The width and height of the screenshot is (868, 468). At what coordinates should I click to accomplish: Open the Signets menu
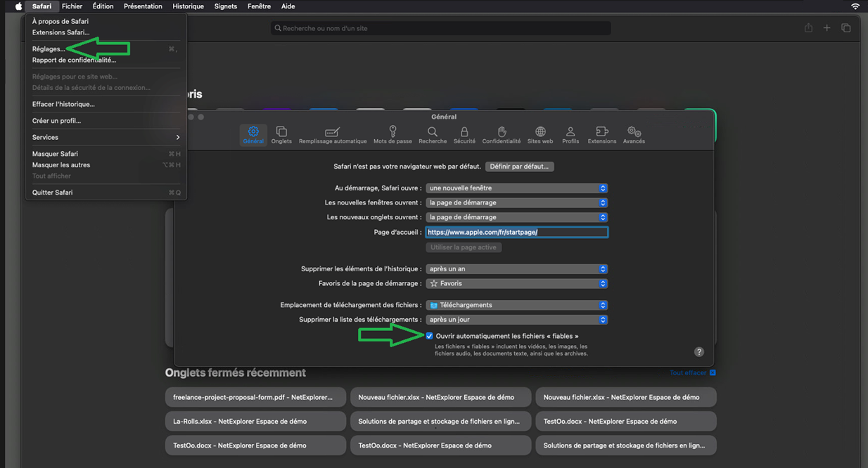click(x=226, y=6)
